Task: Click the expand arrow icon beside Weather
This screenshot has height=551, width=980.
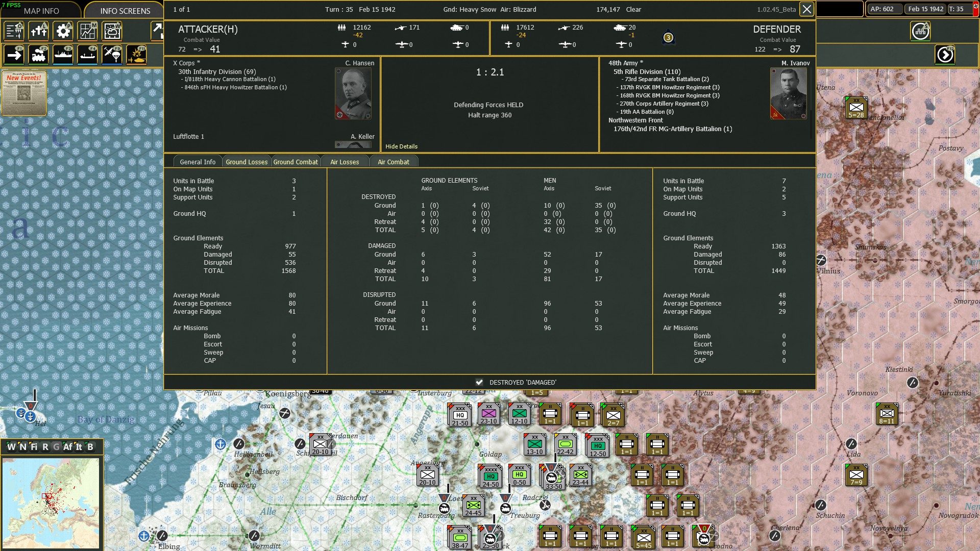Action: [157, 31]
